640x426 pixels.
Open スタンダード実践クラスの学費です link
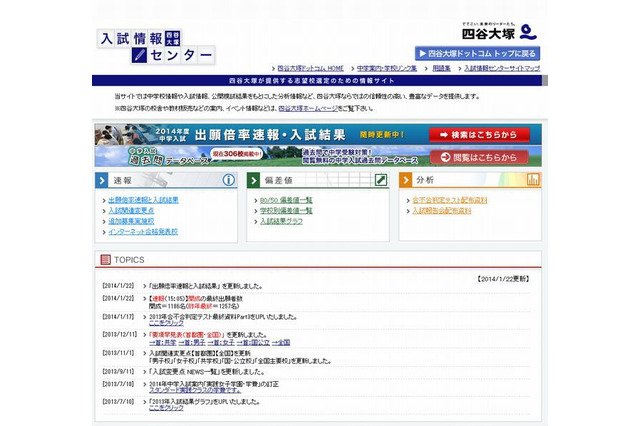point(195,390)
